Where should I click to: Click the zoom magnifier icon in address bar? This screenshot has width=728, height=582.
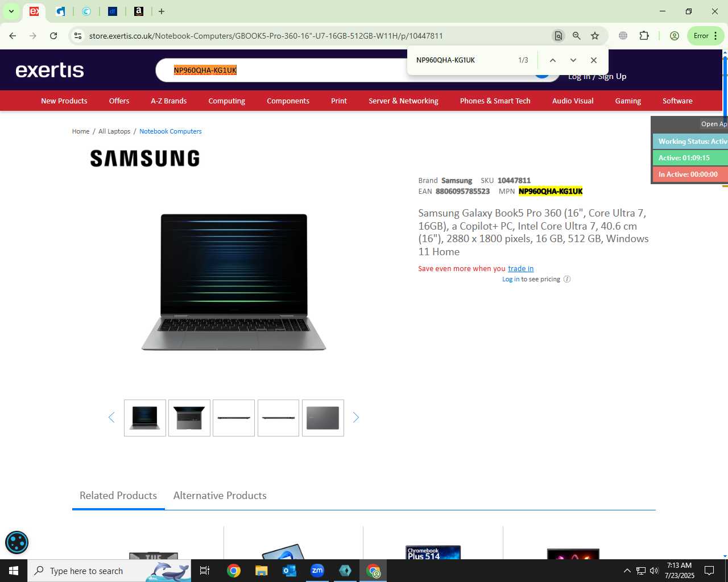pos(577,36)
